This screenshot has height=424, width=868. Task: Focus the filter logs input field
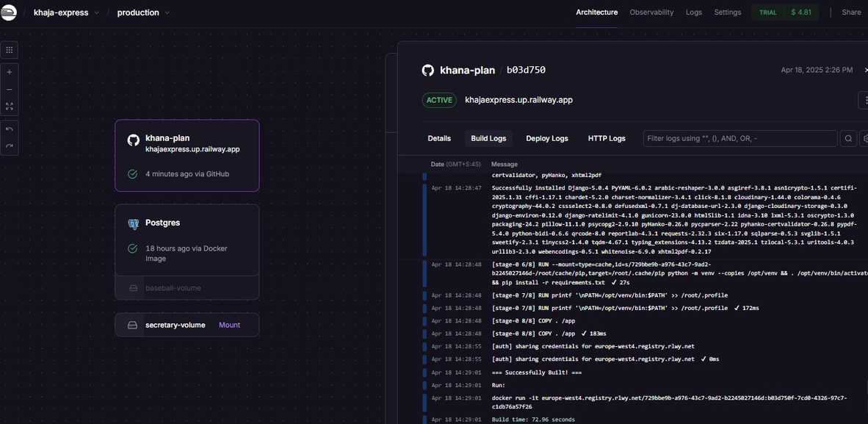coord(739,138)
